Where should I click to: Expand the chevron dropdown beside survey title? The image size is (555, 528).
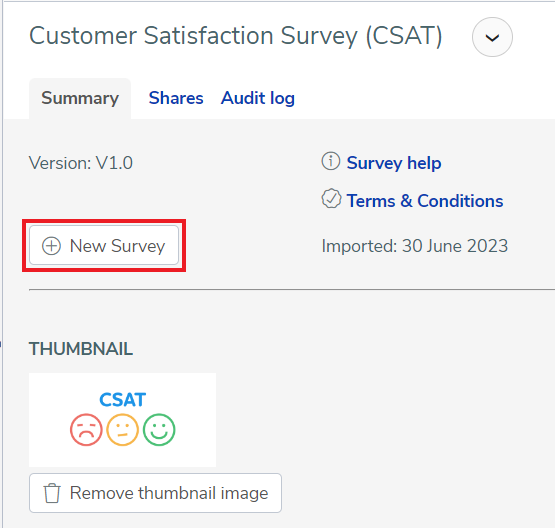492,37
